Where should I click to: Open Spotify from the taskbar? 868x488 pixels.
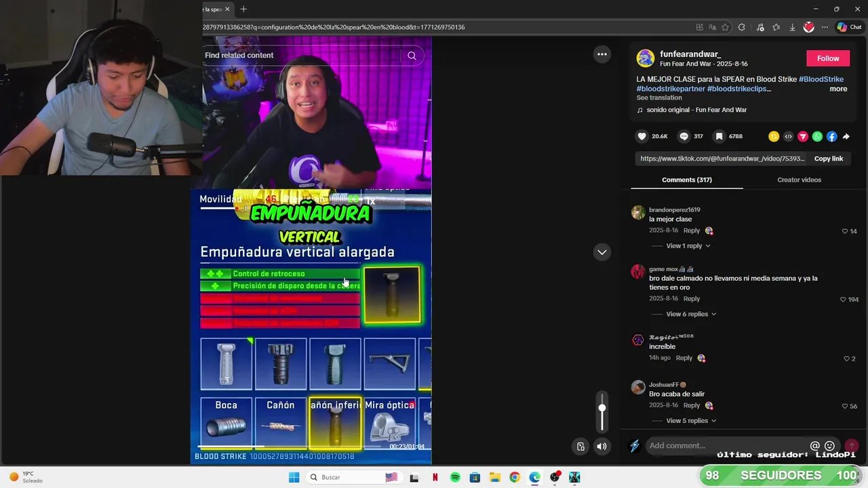pyautogui.click(x=455, y=477)
